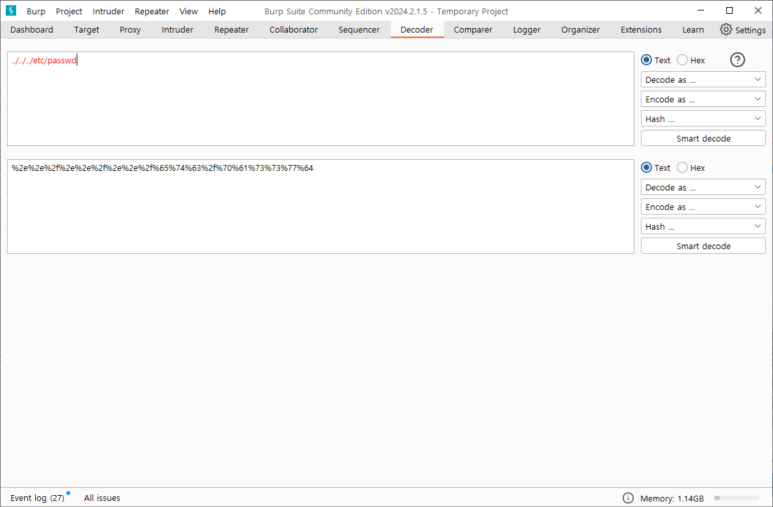This screenshot has height=507, width=773.
Task: Switch to the Proxy tab
Action: click(130, 30)
